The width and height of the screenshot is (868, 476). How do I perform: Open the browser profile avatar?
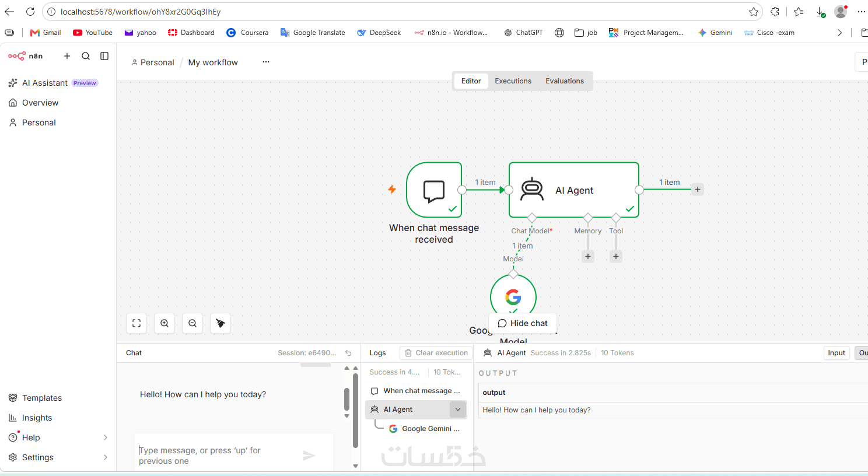click(841, 12)
